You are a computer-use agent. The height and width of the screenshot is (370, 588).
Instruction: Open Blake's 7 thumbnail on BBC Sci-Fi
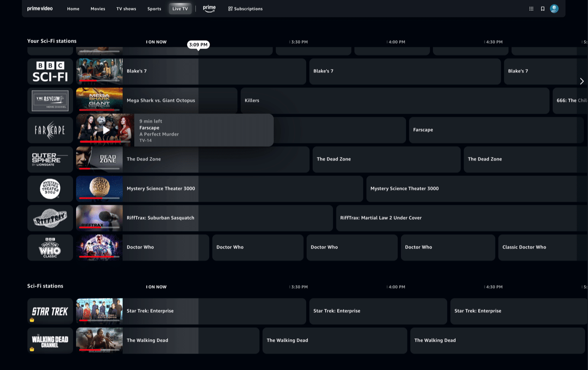(99, 71)
